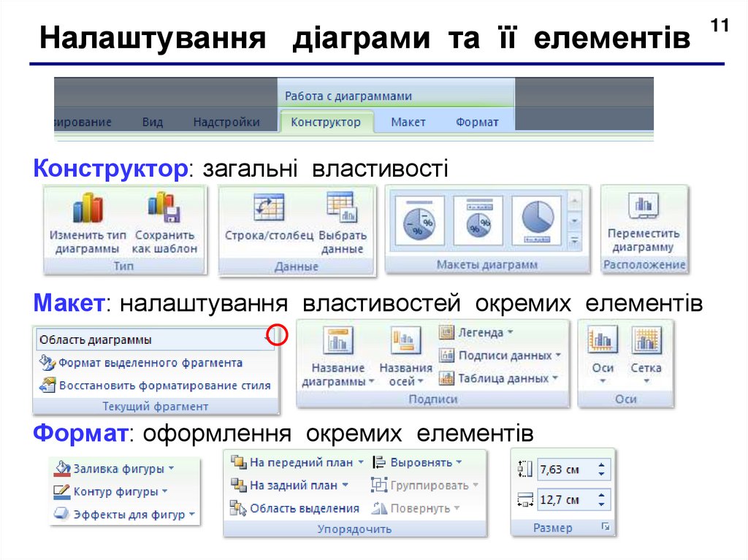Image resolution: width=748 pixels, height=560 pixels.
Task: Click the Область выделения icon
Action: point(238,508)
